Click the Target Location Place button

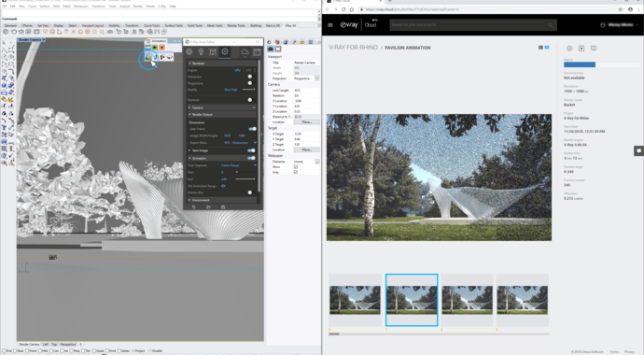tap(306, 149)
